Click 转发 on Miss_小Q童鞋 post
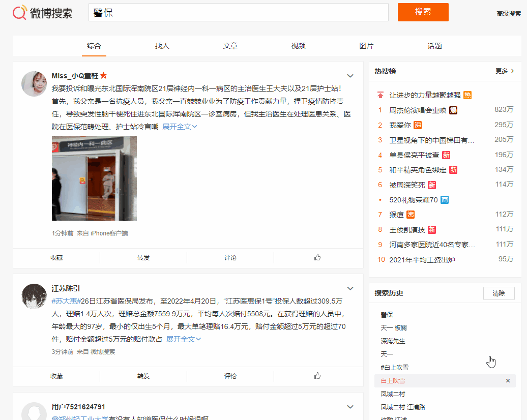527x420 pixels. tap(143, 258)
